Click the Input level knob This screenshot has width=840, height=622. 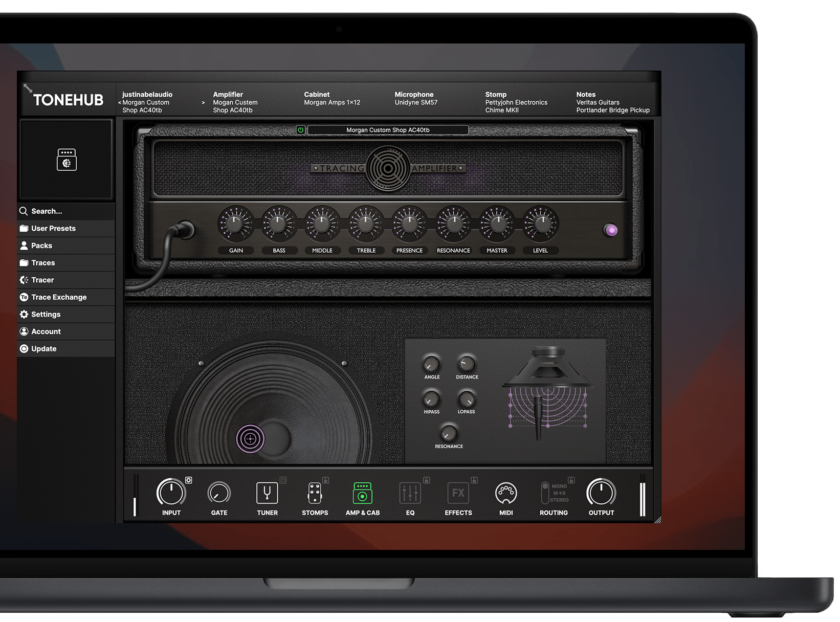[x=171, y=493]
